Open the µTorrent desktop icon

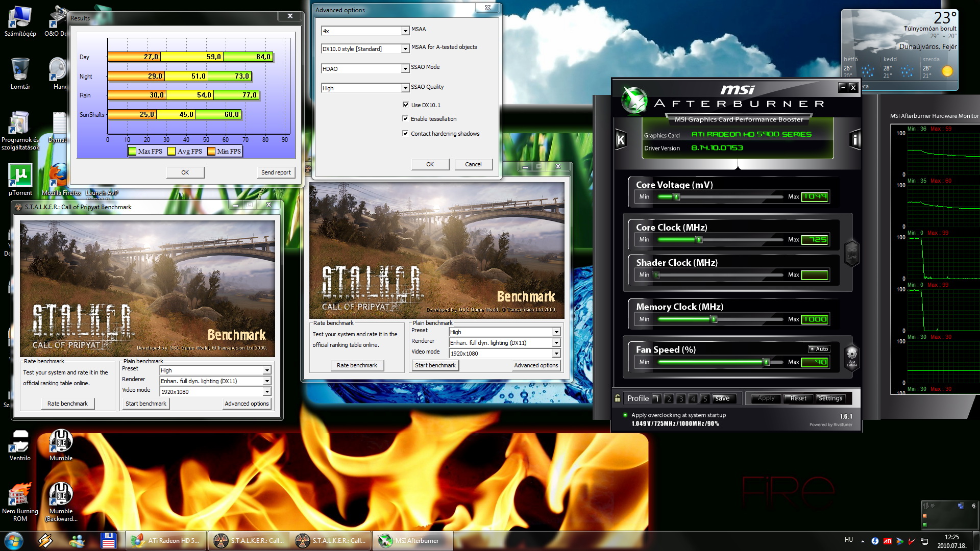click(20, 179)
